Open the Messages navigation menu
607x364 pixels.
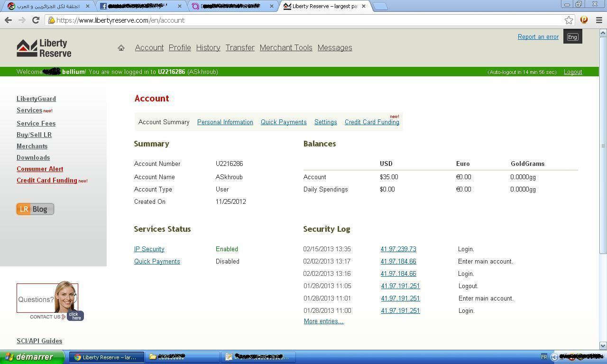coord(335,47)
